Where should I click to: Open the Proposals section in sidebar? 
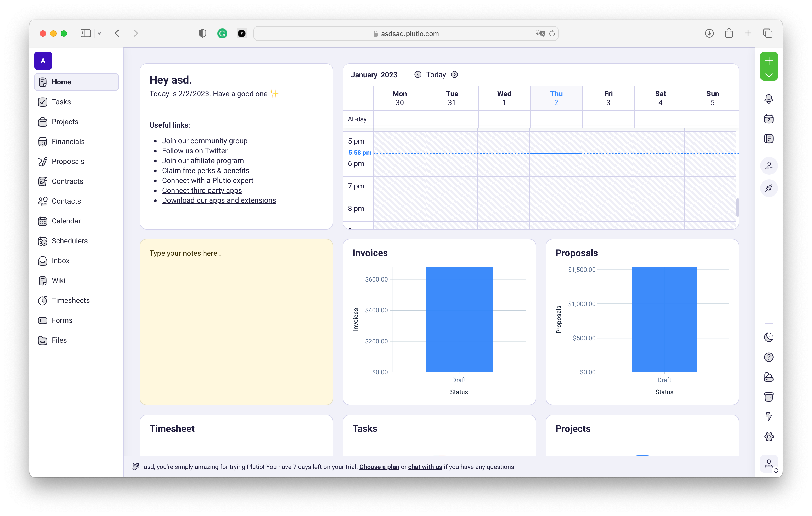coord(68,161)
